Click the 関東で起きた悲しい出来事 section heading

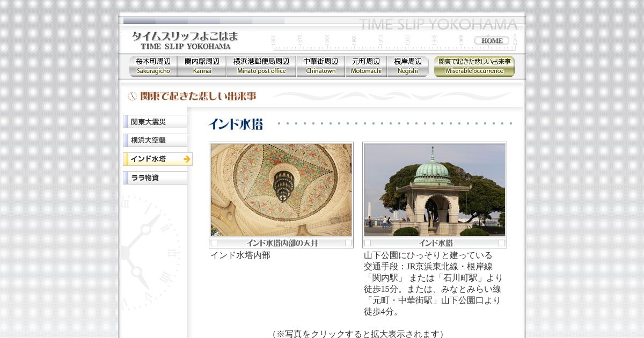pyautogui.click(x=198, y=96)
